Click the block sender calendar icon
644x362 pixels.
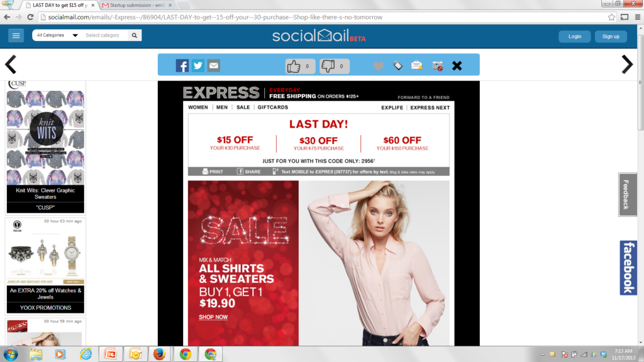click(438, 65)
